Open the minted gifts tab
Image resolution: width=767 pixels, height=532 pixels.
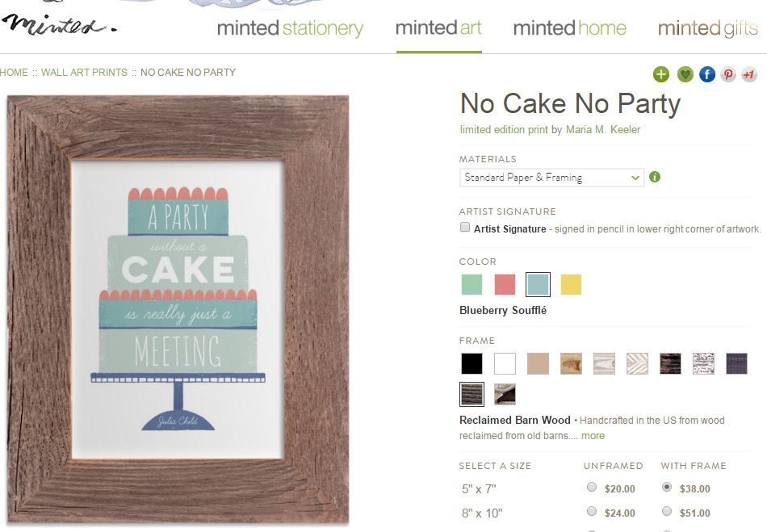click(x=708, y=28)
